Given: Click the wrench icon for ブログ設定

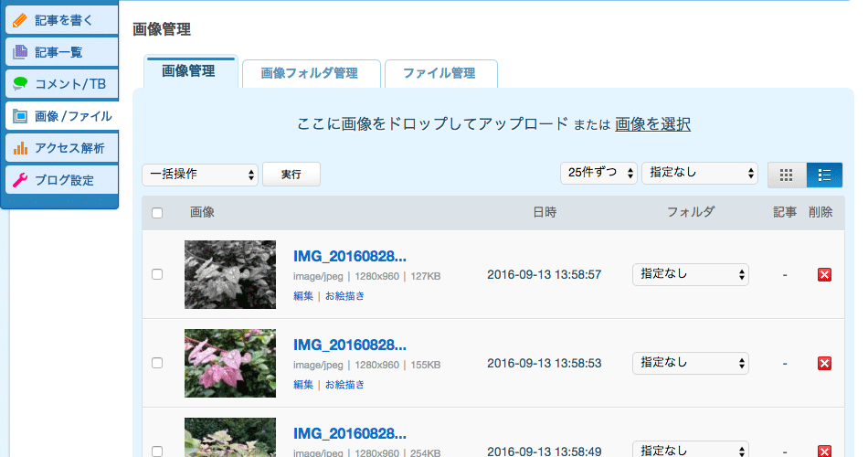Looking at the screenshot, I should [20, 179].
